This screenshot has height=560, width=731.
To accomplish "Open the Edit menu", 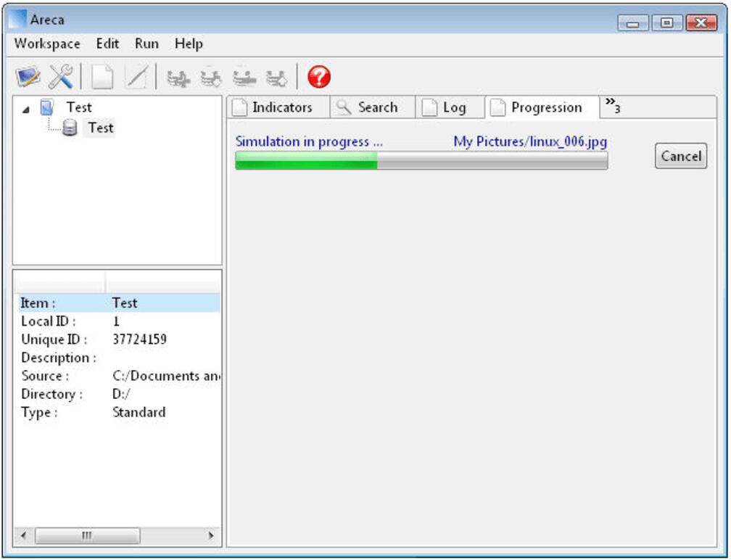I will coord(107,44).
